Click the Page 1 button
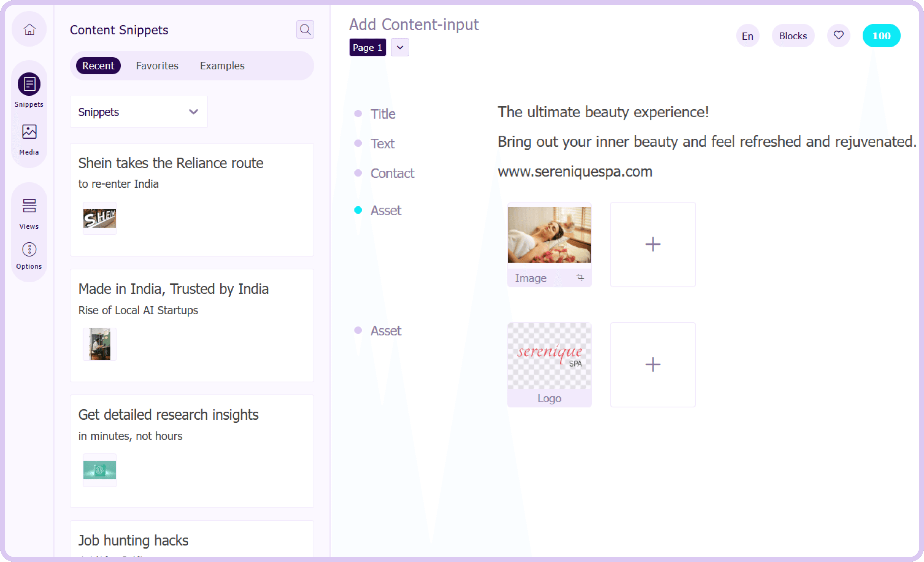The height and width of the screenshot is (562, 924). click(x=368, y=48)
